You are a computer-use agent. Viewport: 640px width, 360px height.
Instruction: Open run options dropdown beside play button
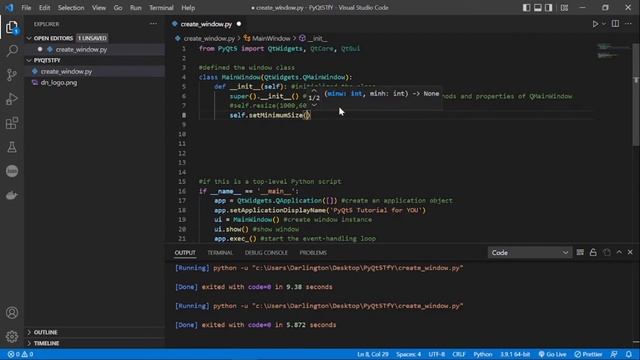[604, 24]
